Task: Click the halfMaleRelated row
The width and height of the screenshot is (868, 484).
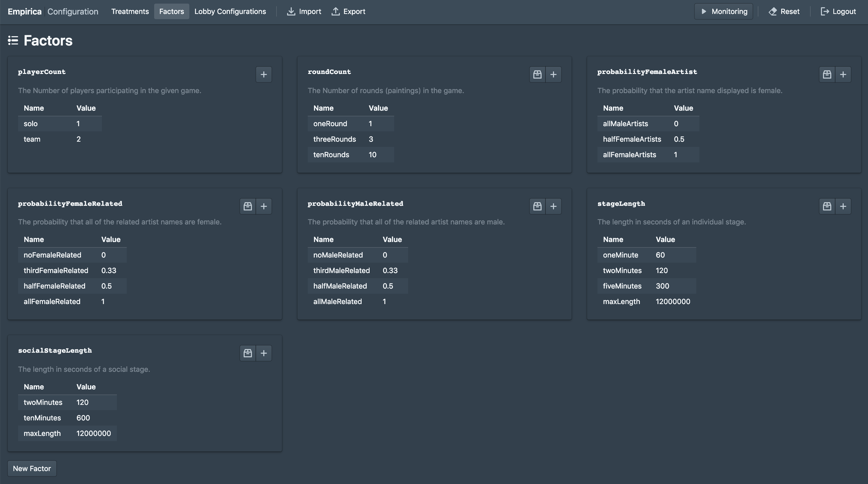Action: [358, 286]
